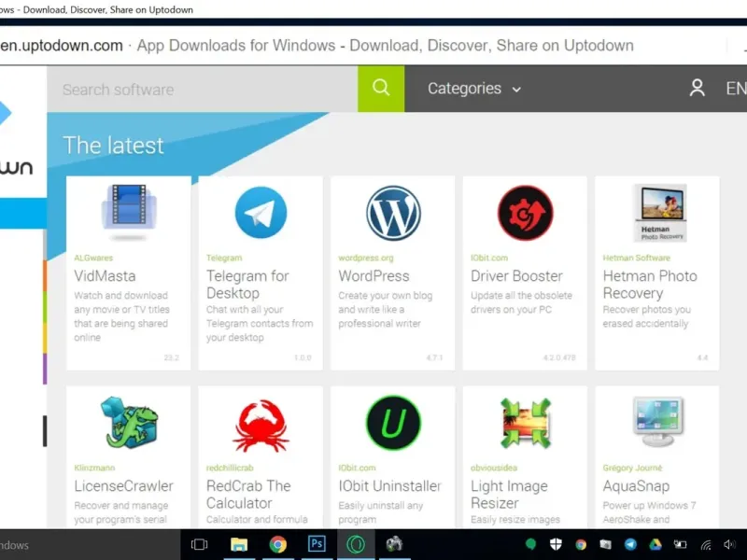Click the Driver Booster red gear icon
The height and width of the screenshot is (560, 747).
click(525, 213)
